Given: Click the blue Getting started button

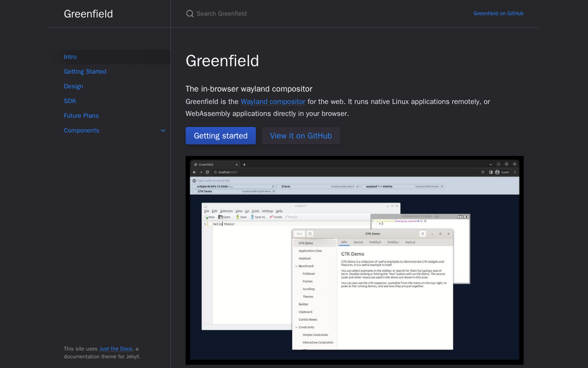Looking at the screenshot, I should pyautogui.click(x=220, y=136).
